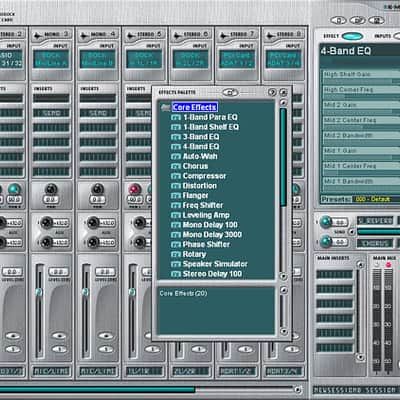Viewport: 400px width, 400px height.
Task: Toggle the Stereo 6 strip solo button
Action: point(199,349)
